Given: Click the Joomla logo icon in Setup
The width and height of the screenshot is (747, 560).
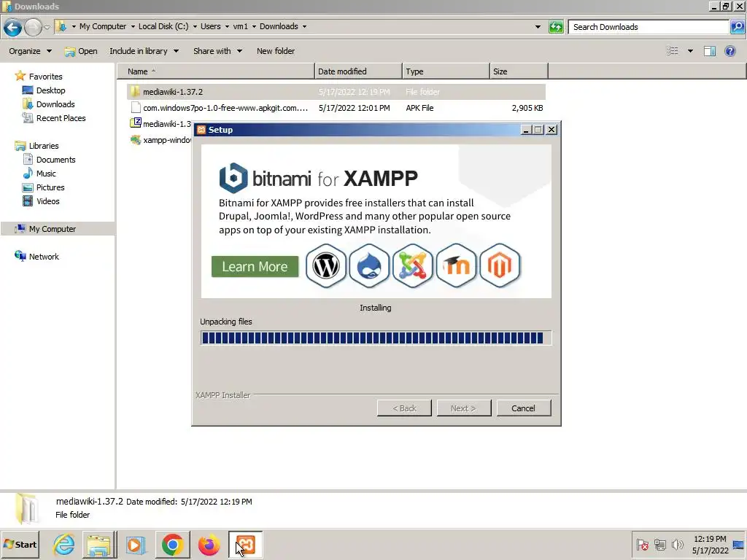Looking at the screenshot, I should coord(413,265).
